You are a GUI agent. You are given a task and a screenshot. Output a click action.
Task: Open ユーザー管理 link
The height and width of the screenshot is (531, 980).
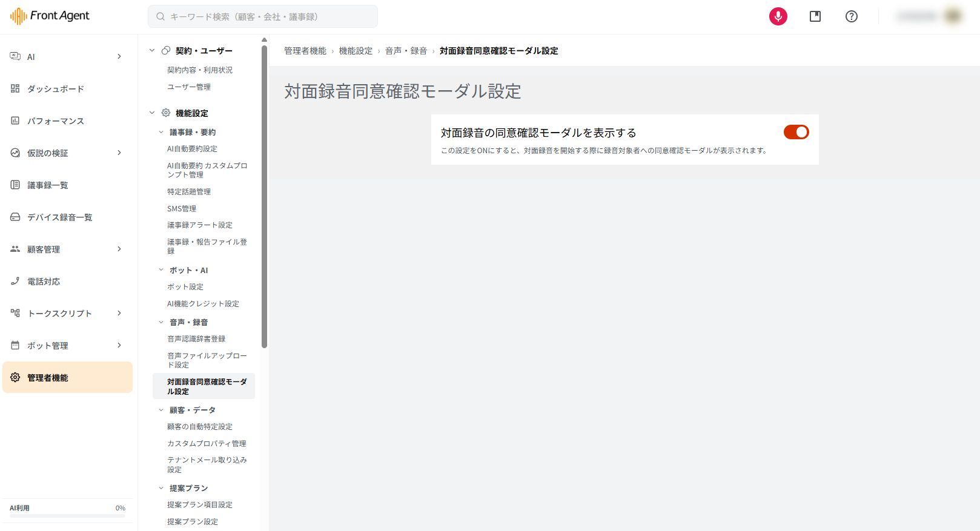click(x=189, y=87)
